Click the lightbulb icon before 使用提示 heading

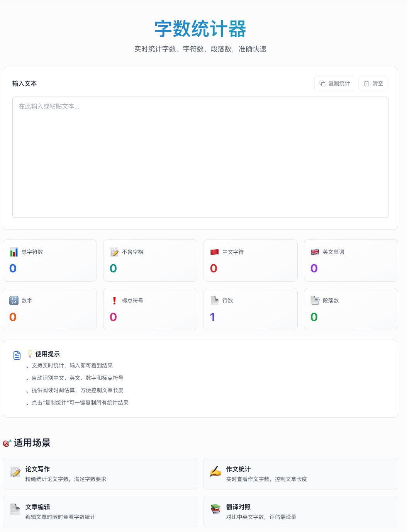click(29, 353)
